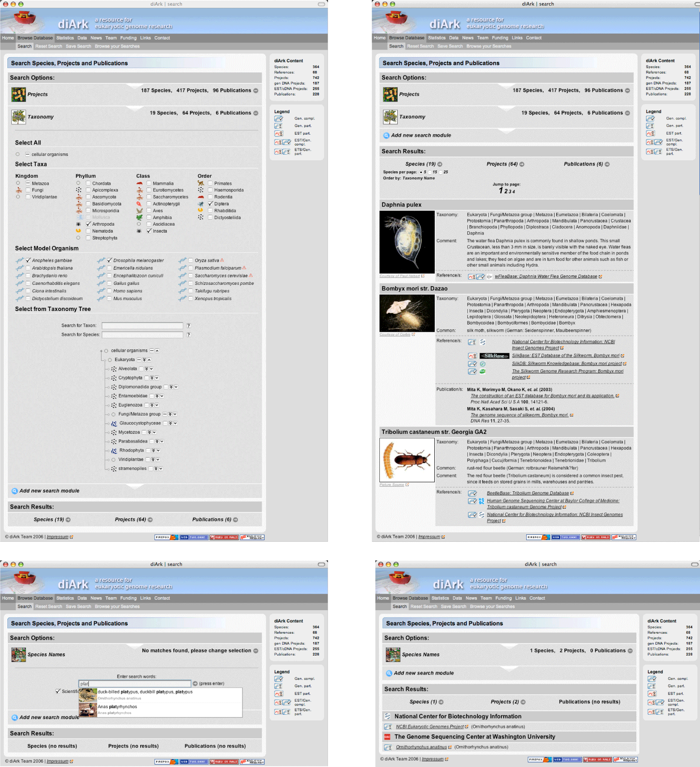Screen dimensions: 700x767
Task: Open the Funding menu in the 'plat' search window
Action: point(129,598)
